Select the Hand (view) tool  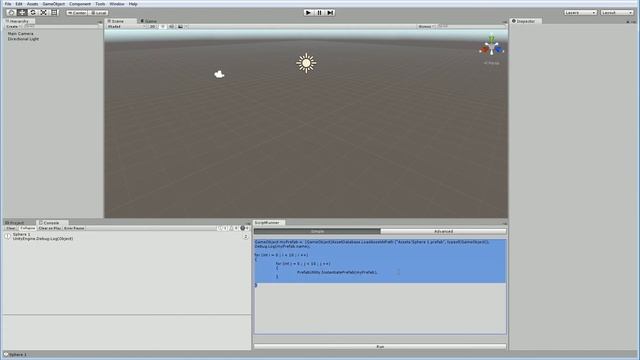coord(11,13)
